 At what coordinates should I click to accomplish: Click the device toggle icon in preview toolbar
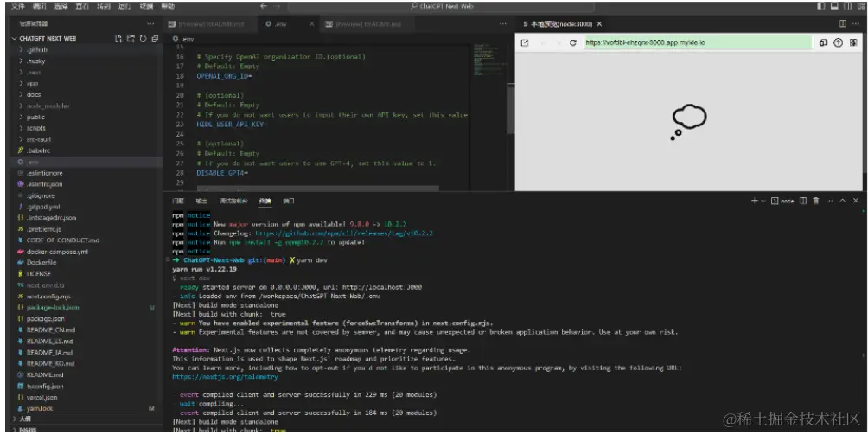pos(823,42)
